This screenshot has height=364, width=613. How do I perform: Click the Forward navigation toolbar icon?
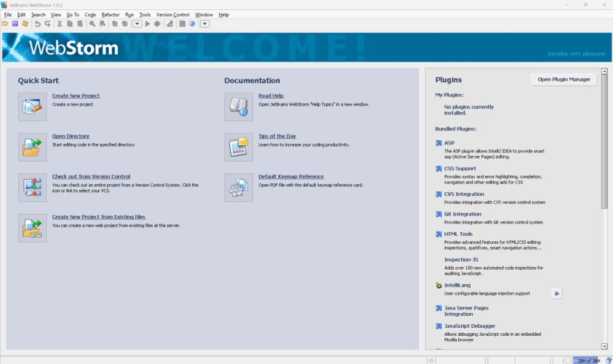tap(124, 24)
